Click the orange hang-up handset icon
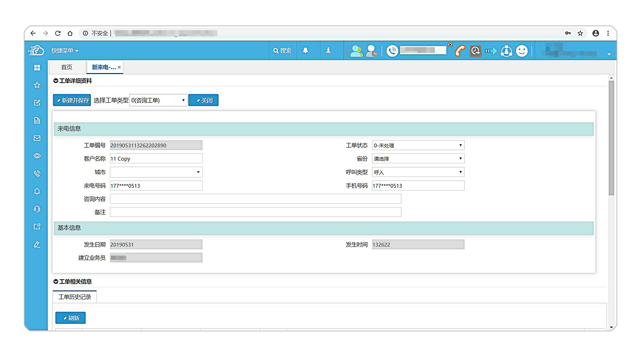The width and height of the screenshot is (644, 351). click(460, 51)
